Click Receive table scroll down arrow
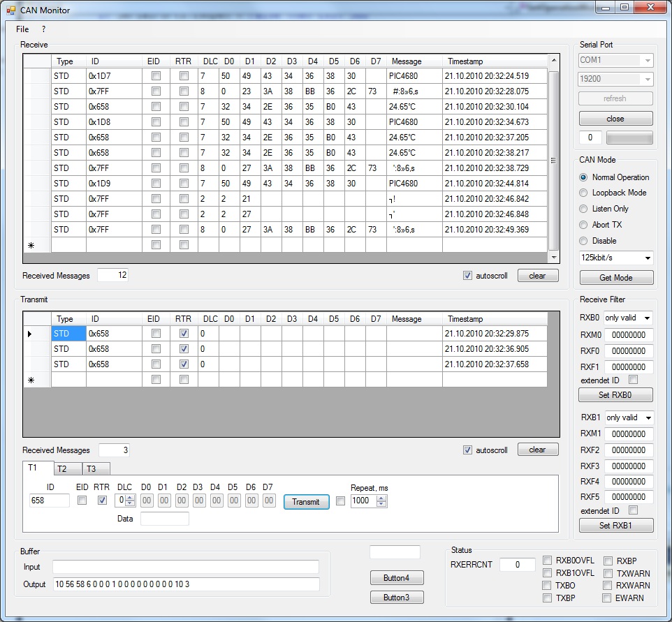This screenshot has width=672, height=622. click(554, 258)
